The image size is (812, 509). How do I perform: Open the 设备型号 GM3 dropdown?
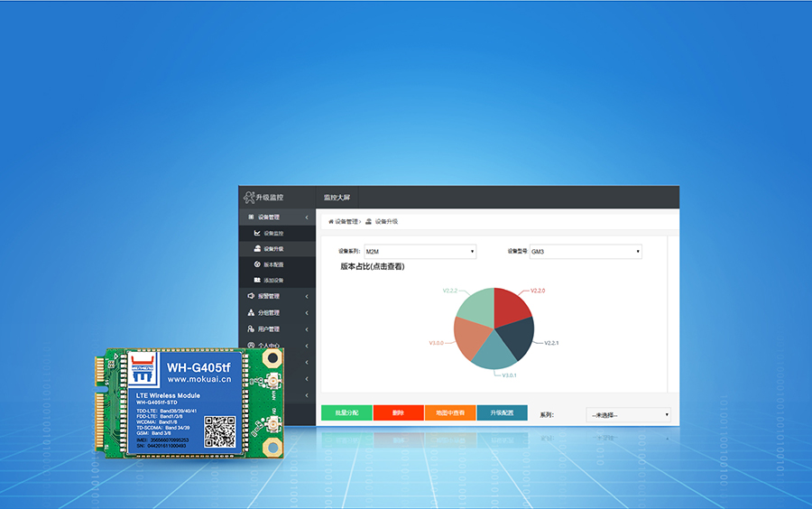coord(585,252)
